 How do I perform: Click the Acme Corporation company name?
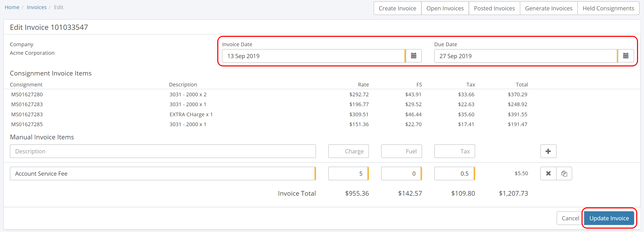pos(32,53)
